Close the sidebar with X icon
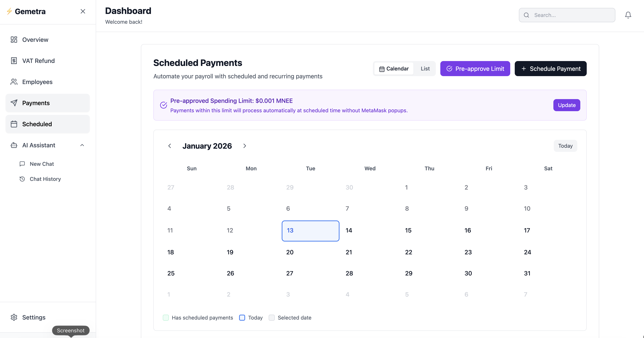This screenshot has width=644, height=338. [83, 11]
